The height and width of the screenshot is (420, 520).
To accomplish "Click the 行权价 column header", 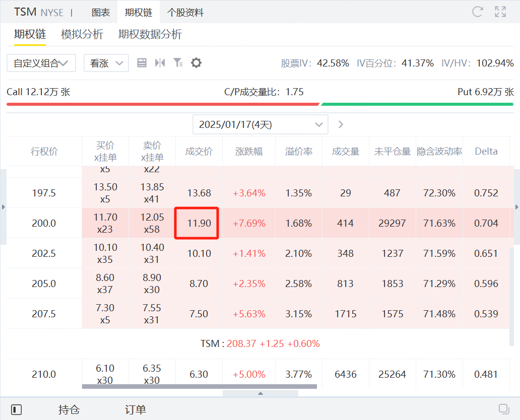I will 44,152.
